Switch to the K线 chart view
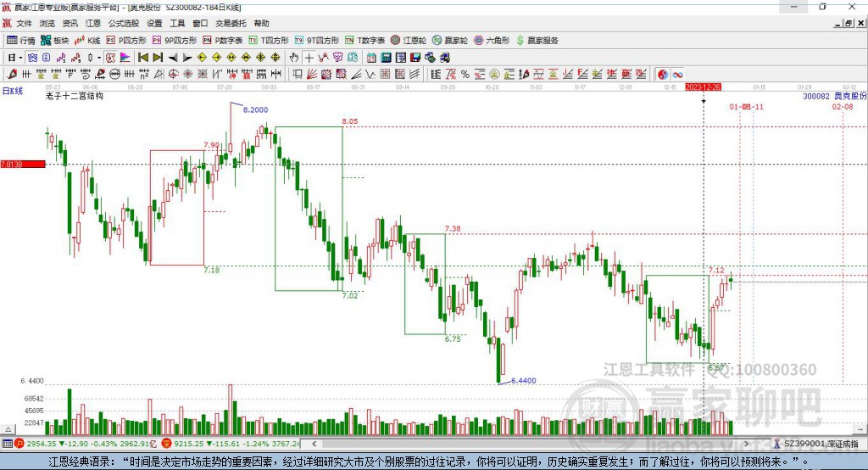The image size is (868, 470). coord(87,41)
